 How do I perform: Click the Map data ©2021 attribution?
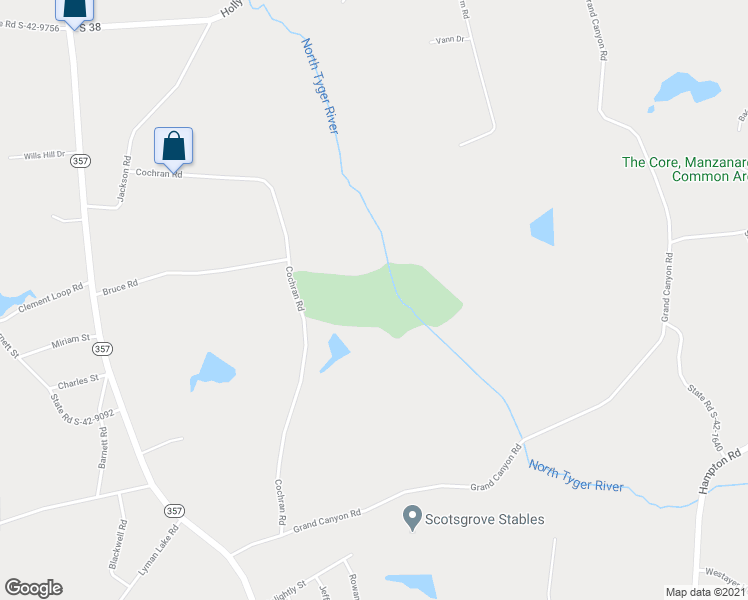click(x=706, y=592)
